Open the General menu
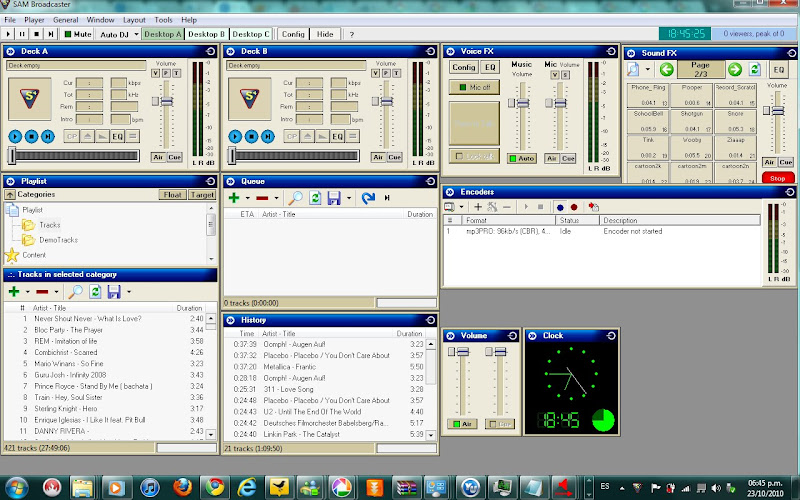Screen dimensions: 800x500 (65, 20)
